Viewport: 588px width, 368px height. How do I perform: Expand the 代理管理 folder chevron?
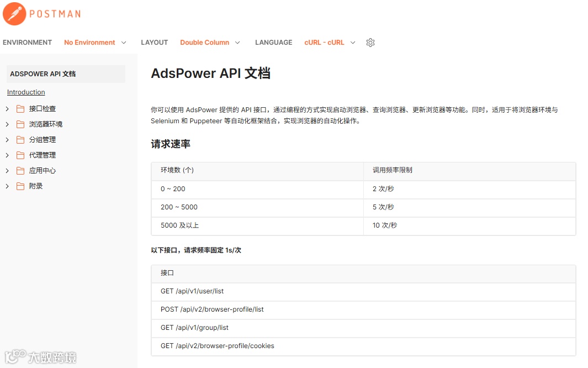(x=7, y=155)
